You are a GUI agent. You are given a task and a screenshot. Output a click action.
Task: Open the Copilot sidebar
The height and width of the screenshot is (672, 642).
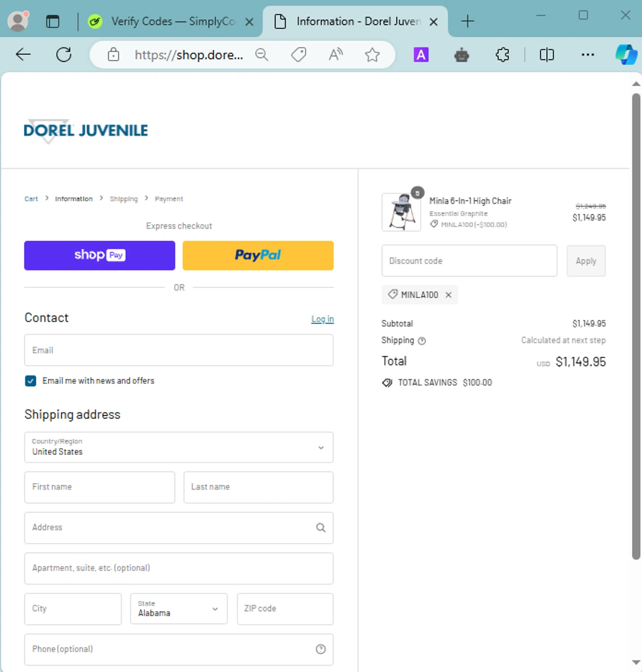(626, 55)
